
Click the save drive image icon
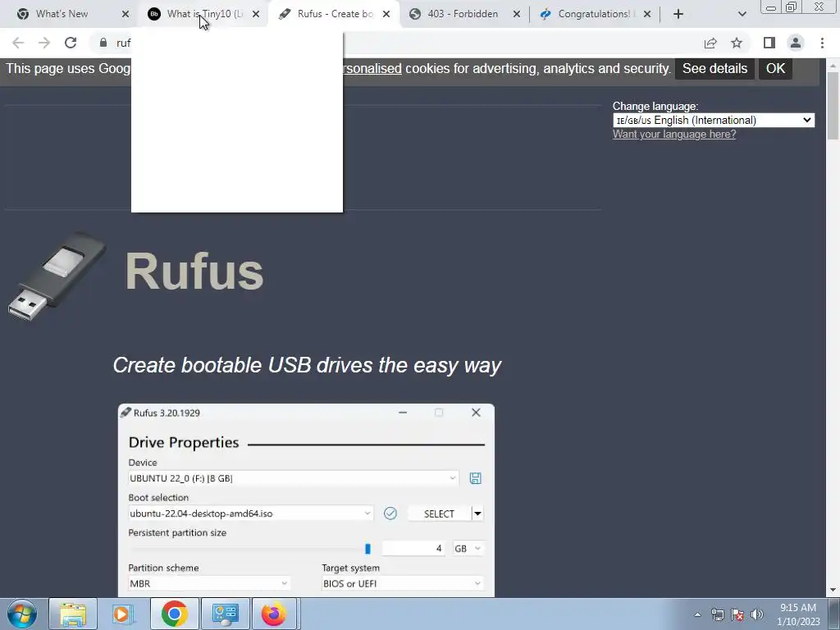coord(475,478)
